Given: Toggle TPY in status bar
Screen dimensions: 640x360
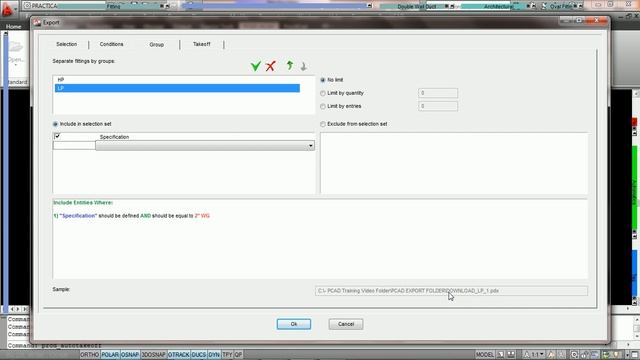Looking at the screenshot, I should click(227, 355).
